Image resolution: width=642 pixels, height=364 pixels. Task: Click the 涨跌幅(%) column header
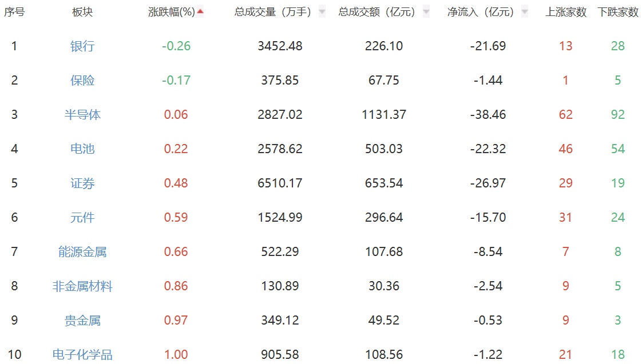click(x=171, y=12)
